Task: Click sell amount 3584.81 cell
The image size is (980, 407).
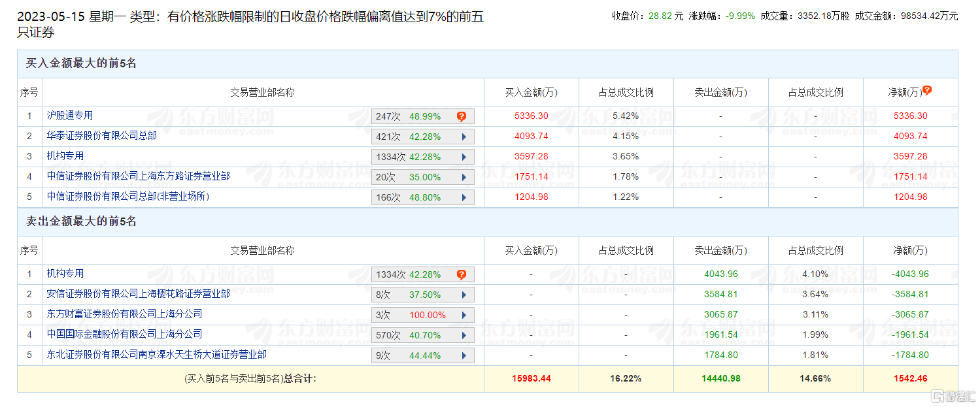Action: (721, 294)
